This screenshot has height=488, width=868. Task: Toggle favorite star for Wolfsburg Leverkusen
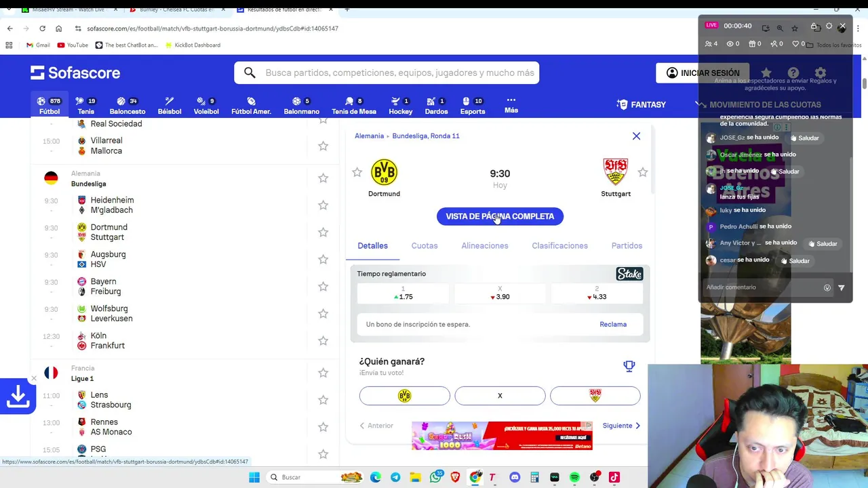point(323,313)
